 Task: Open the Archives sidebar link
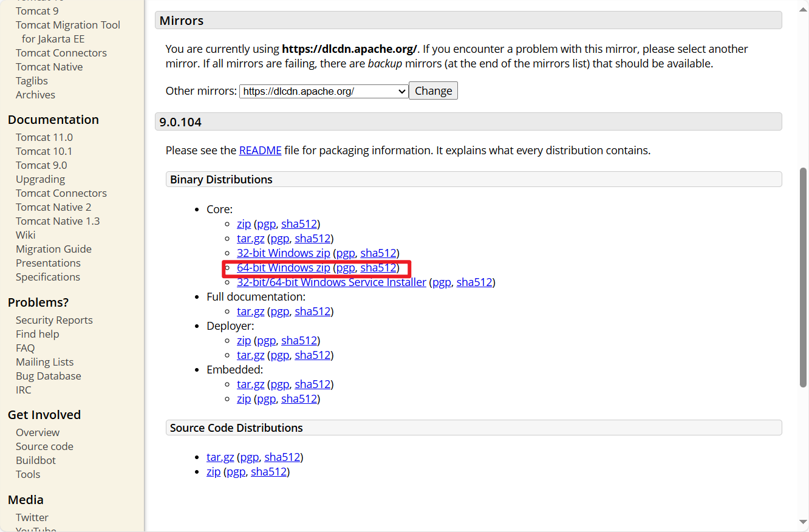(x=35, y=95)
